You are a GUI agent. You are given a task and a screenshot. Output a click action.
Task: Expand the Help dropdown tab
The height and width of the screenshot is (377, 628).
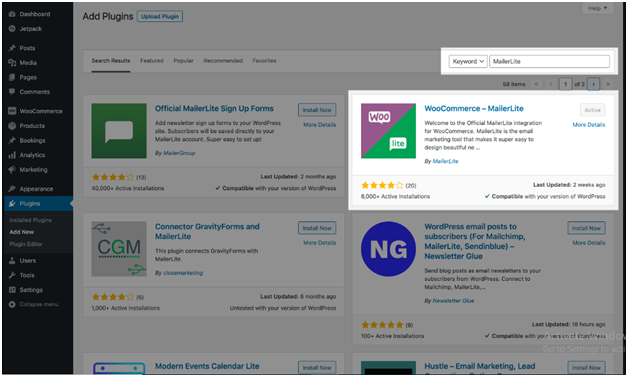[x=598, y=8]
